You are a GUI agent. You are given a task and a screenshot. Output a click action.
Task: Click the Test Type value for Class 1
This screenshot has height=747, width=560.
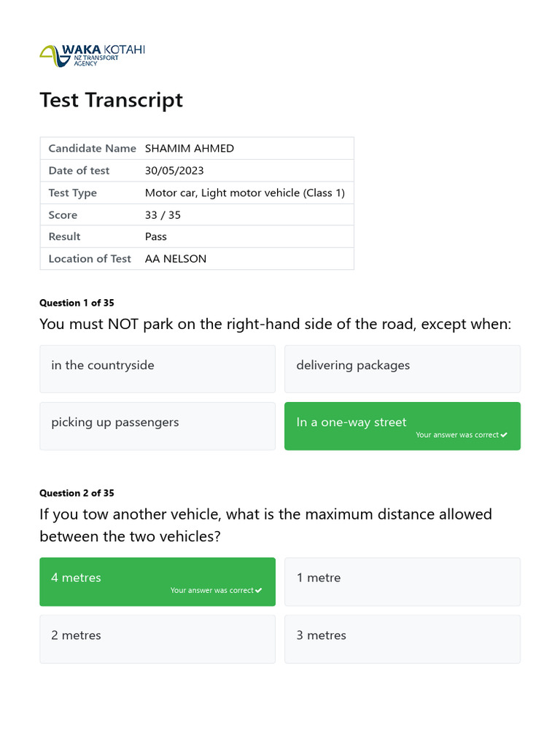(x=244, y=193)
